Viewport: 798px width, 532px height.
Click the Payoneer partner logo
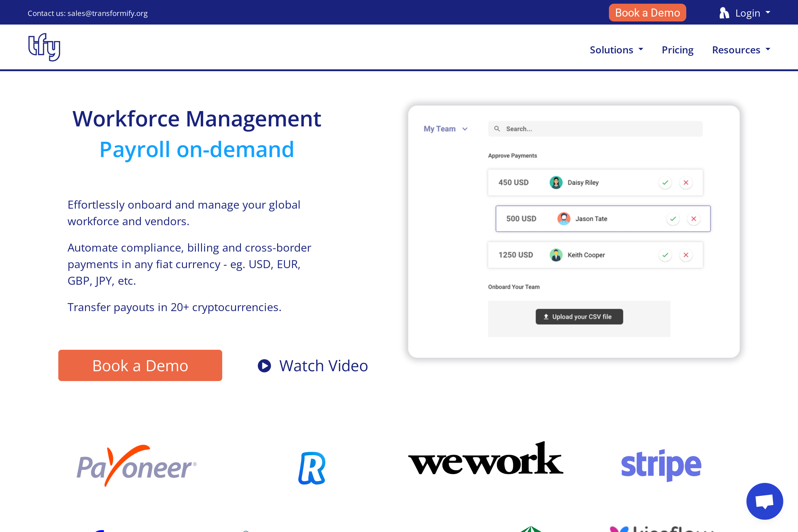click(x=137, y=466)
